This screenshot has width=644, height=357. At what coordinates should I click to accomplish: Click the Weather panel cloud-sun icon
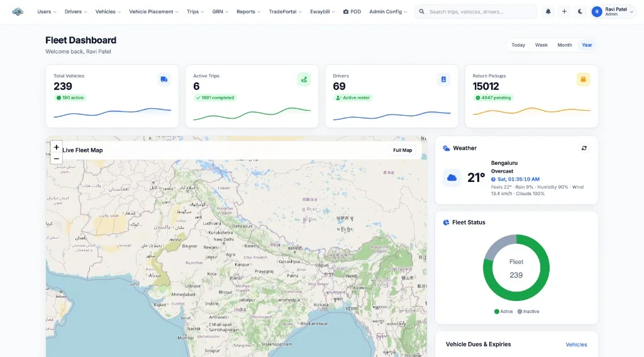[x=446, y=148]
